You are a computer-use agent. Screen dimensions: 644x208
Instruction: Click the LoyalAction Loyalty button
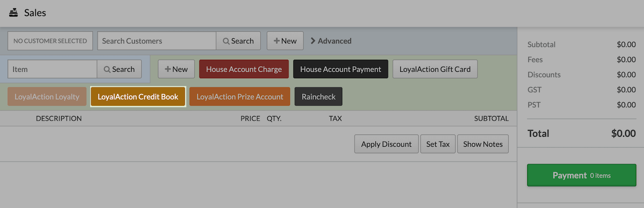click(x=47, y=97)
